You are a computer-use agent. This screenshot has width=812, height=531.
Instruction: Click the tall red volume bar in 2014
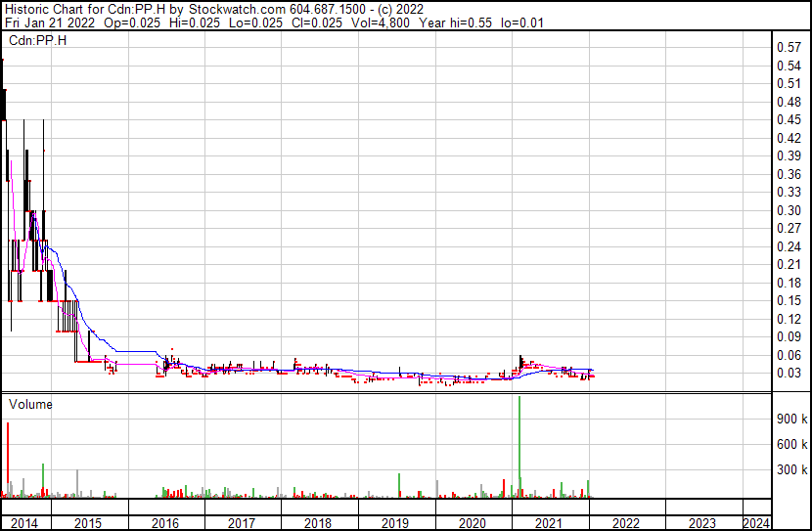(x=8, y=460)
